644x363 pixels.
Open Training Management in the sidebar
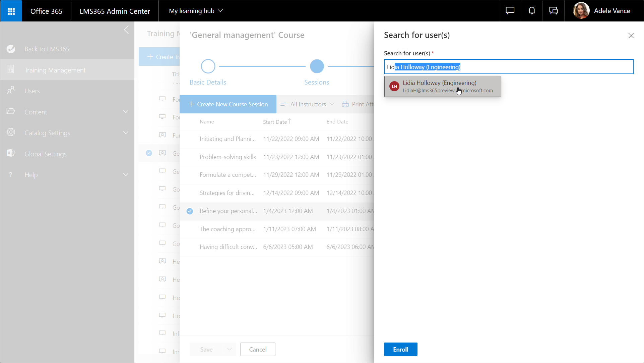[x=55, y=70]
